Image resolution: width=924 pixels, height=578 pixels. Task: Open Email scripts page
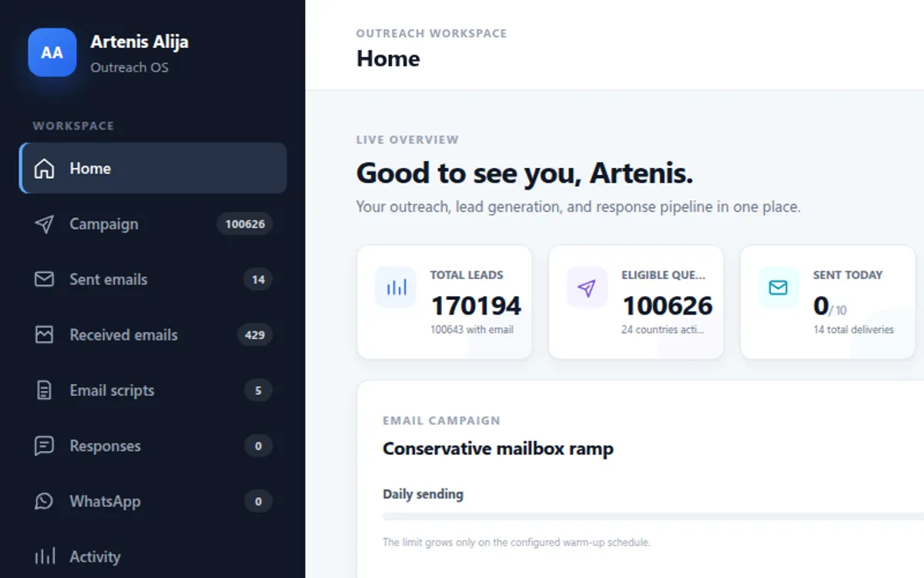click(153, 390)
